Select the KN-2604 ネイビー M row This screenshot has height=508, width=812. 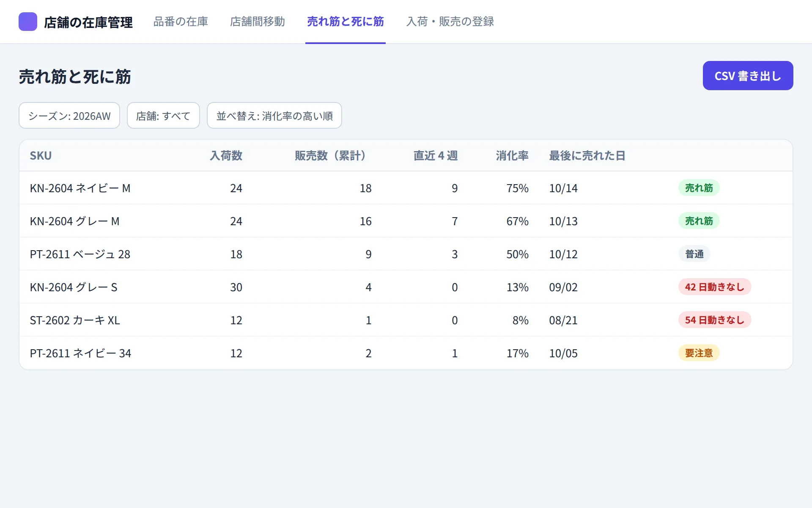click(406, 188)
